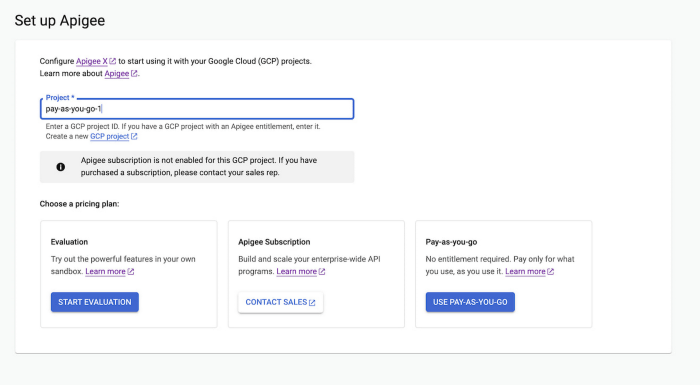
Task: Click external-link icon next to GCP project
Action: point(134,136)
